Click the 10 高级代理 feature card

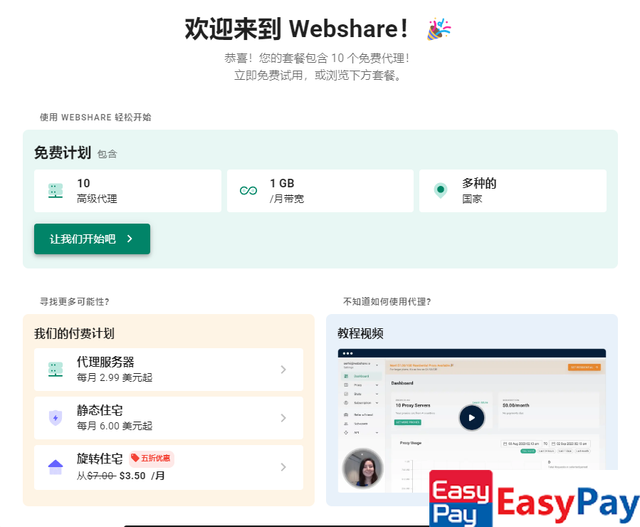[128, 191]
